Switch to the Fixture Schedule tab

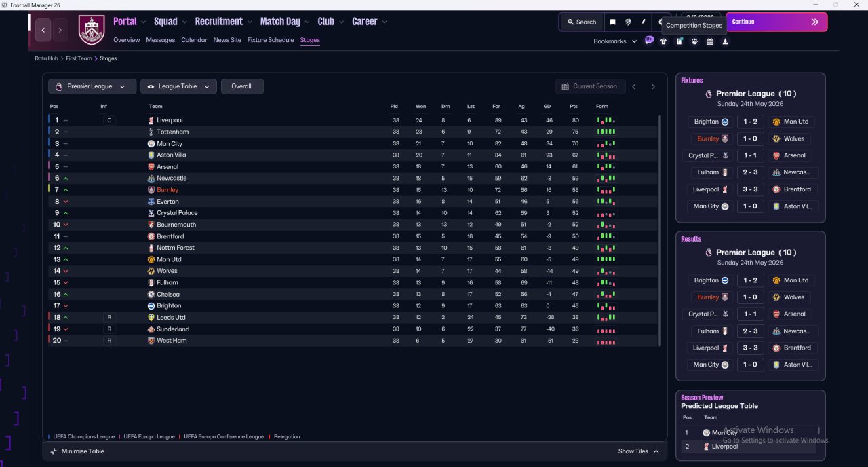coord(271,40)
